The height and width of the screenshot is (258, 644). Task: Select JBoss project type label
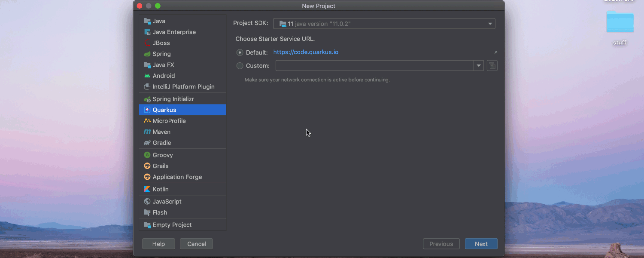tap(161, 43)
